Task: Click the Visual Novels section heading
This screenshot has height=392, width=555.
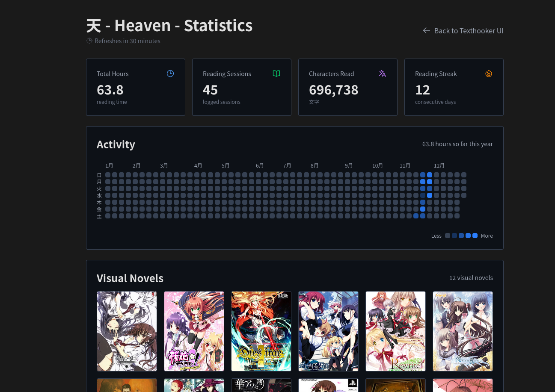Action: point(130,278)
